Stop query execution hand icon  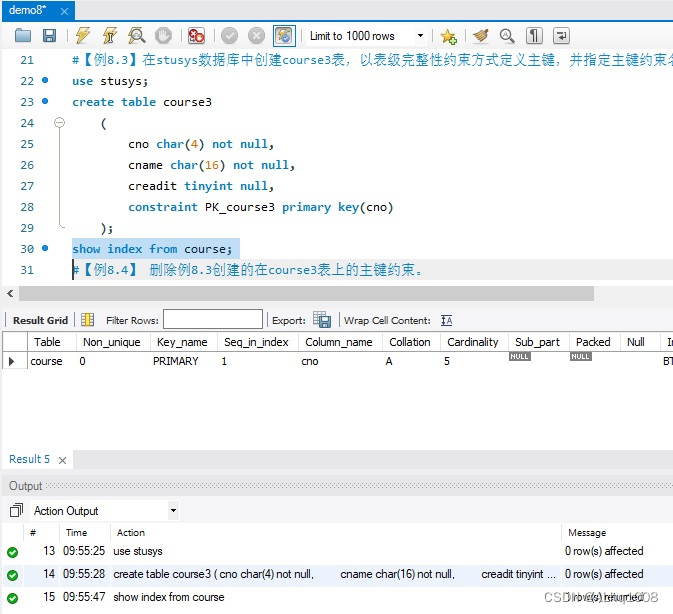coord(163,36)
